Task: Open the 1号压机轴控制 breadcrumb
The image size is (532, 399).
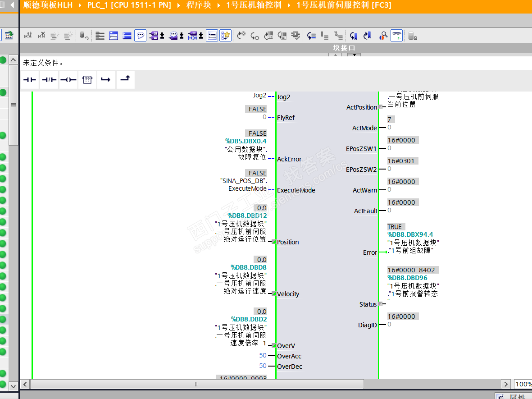Action: tap(254, 5)
